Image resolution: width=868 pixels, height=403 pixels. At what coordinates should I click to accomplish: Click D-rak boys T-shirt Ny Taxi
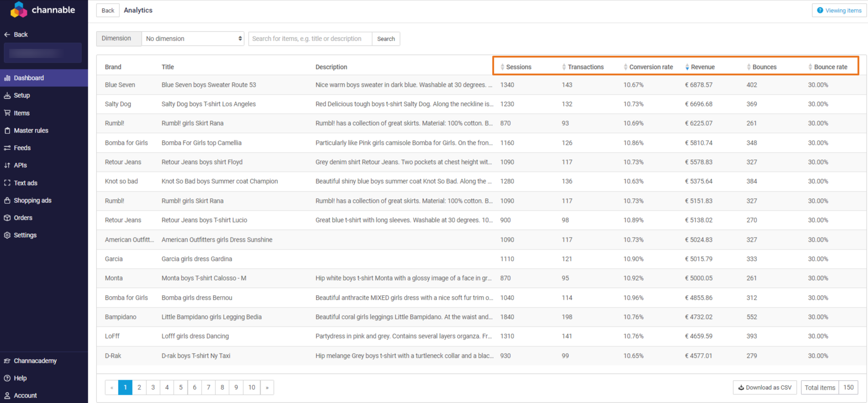pyautogui.click(x=196, y=356)
